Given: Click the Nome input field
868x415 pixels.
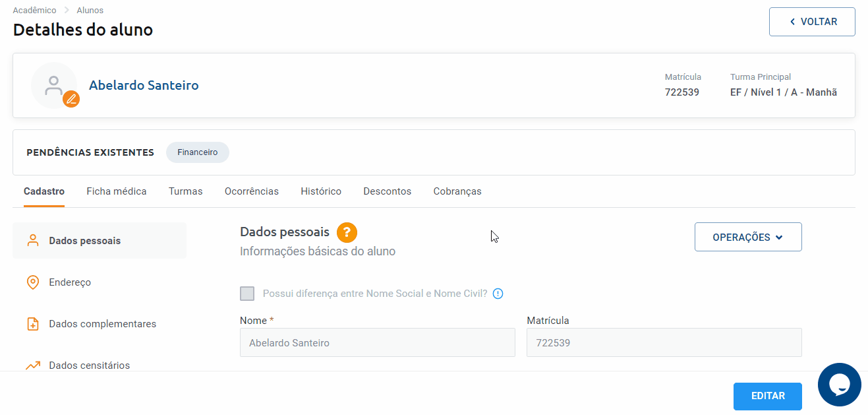Looking at the screenshot, I should (x=378, y=343).
